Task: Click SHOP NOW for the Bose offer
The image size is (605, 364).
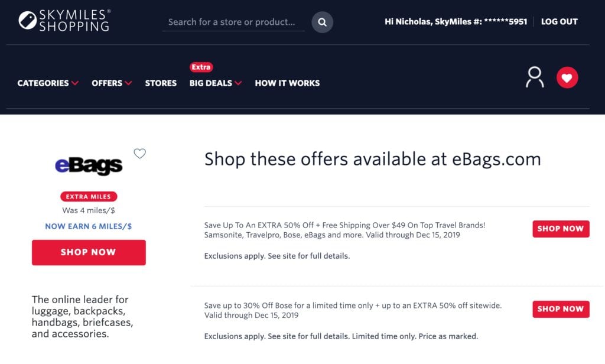Action: point(560,309)
